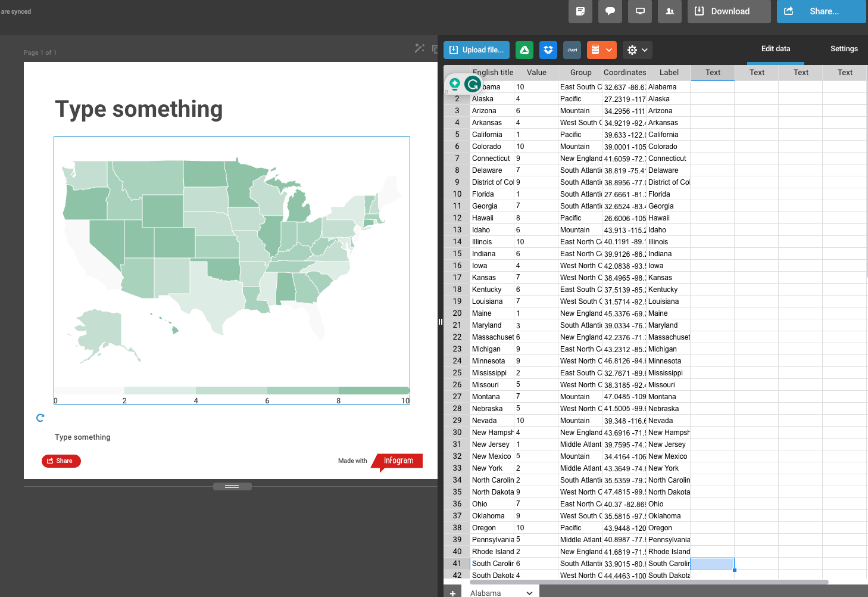
Task: Click the red Share badge on the chart
Action: click(61, 461)
